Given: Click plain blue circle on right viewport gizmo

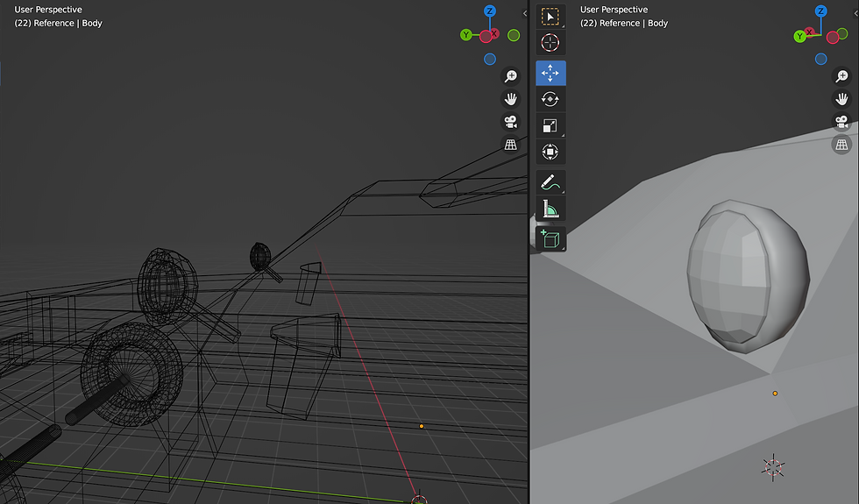Looking at the screenshot, I should pos(820,59).
